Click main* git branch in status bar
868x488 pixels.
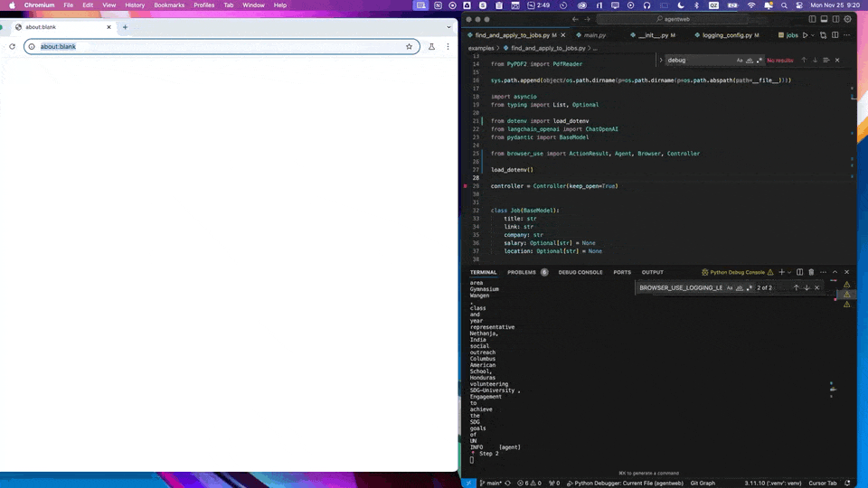pos(491,483)
